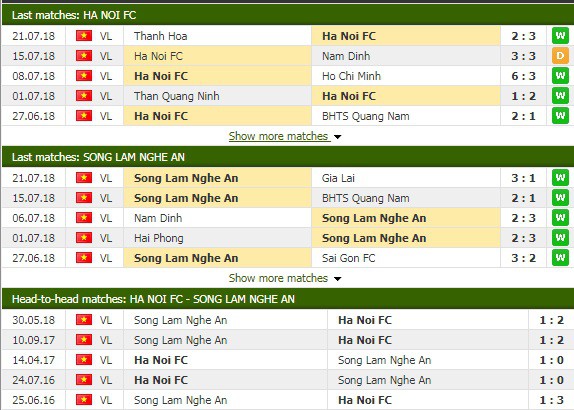574x410 pixels.
Task: Click Vietnam flag on 14.04.17 head-to-head row
Action: pyautogui.click(x=84, y=360)
